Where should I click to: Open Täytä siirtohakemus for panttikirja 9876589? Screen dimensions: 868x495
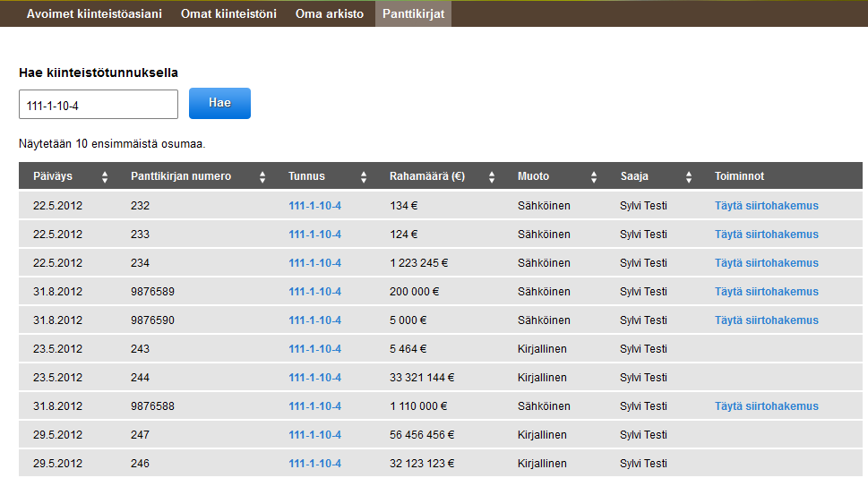click(x=766, y=292)
